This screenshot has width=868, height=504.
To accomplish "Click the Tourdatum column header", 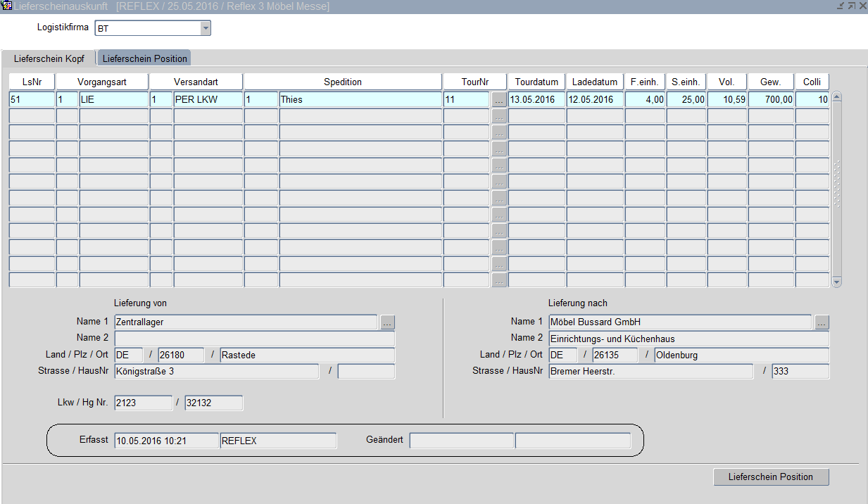I will pyautogui.click(x=536, y=82).
